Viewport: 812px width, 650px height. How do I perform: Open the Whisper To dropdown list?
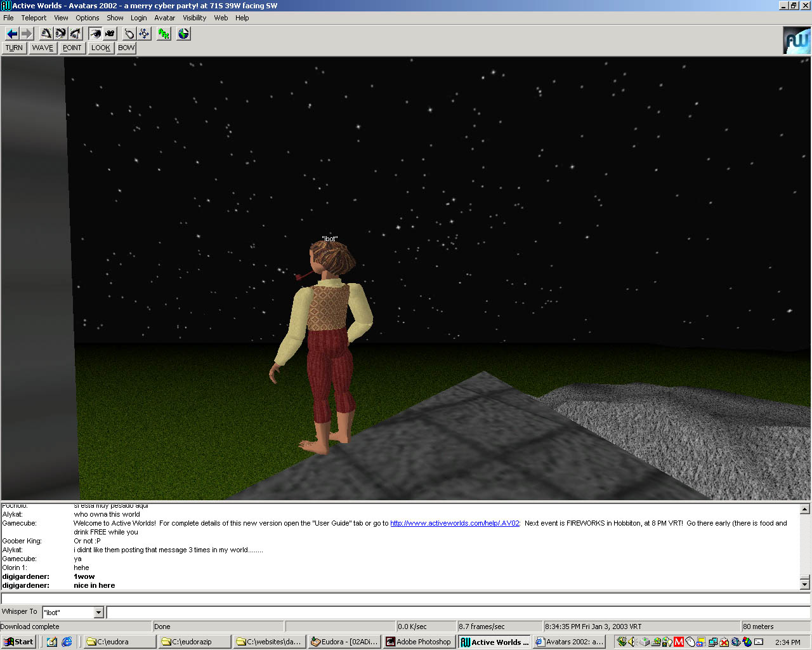(98, 613)
